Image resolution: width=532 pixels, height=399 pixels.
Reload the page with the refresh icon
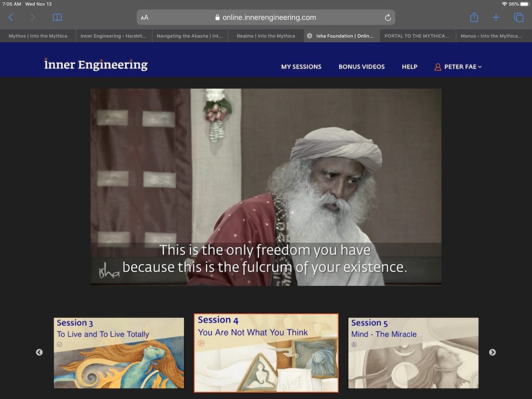pyautogui.click(x=388, y=18)
